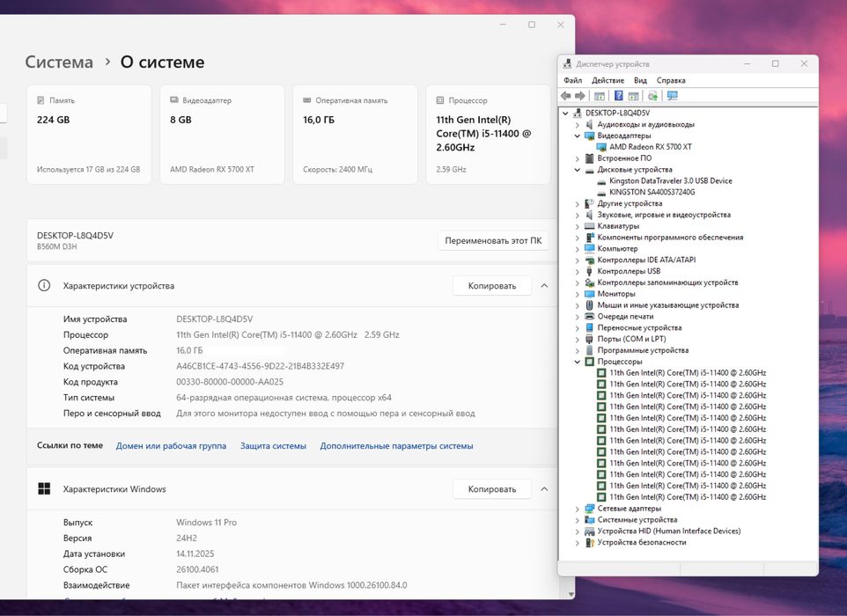This screenshot has width=847, height=616.
Task: Click the computer icon next to DESKTOP-L8Q4D5V root node
Action: coord(577,113)
